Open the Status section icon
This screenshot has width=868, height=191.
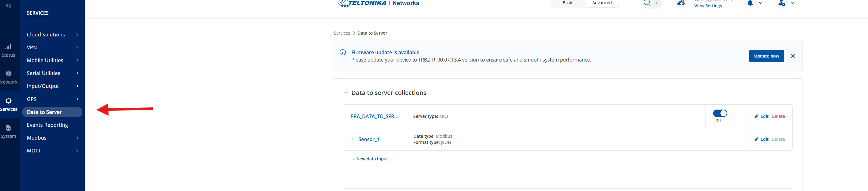[9, 47]
